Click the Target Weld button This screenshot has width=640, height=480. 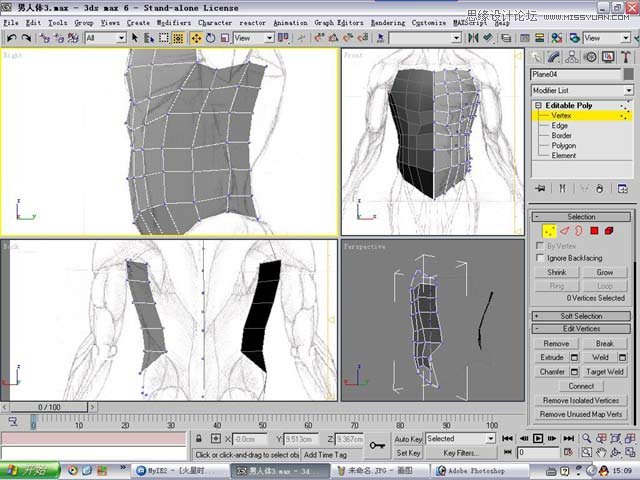pos(605,371)
